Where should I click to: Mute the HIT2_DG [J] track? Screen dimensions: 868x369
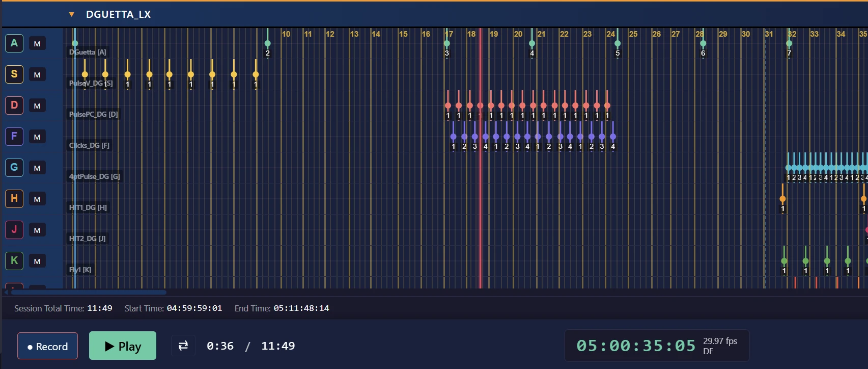(37, 230)
